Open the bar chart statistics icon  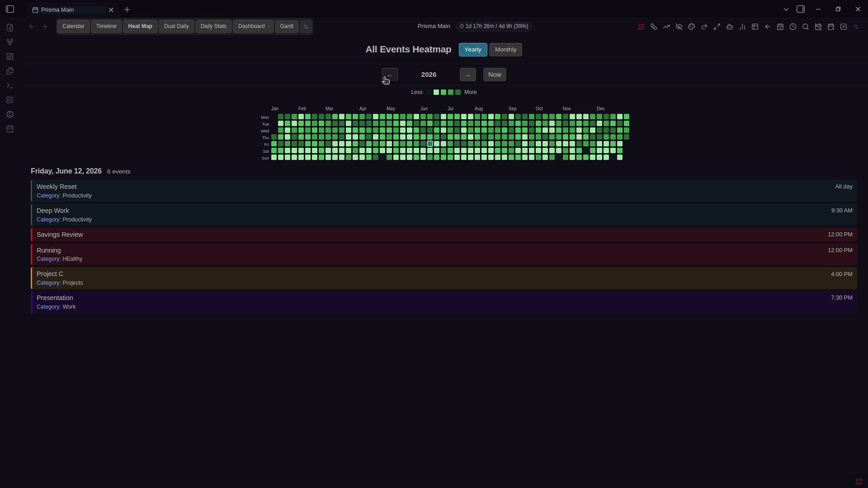point(742,27)
